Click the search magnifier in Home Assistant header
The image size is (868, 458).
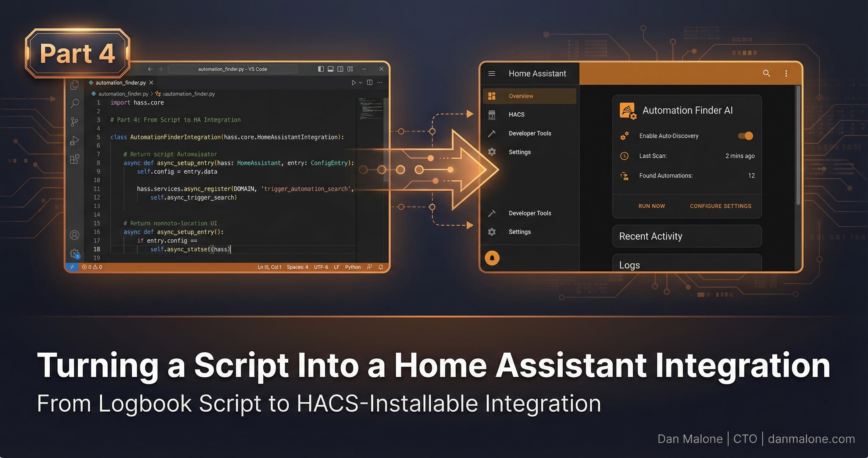766,73
